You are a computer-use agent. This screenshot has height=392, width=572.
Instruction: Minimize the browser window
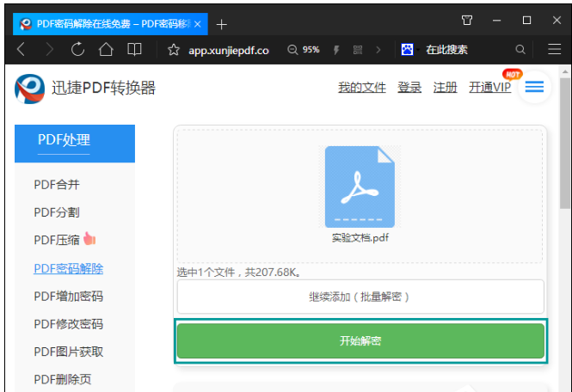[x=496, y=21]
